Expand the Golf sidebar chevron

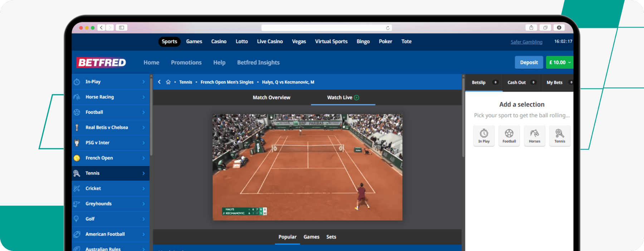(143, 219)
